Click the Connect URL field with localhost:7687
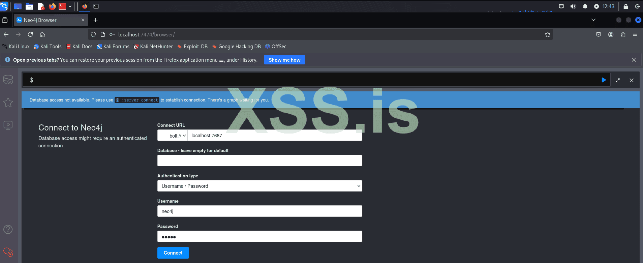This screenshot has width=644, height=263. [275, 136]
